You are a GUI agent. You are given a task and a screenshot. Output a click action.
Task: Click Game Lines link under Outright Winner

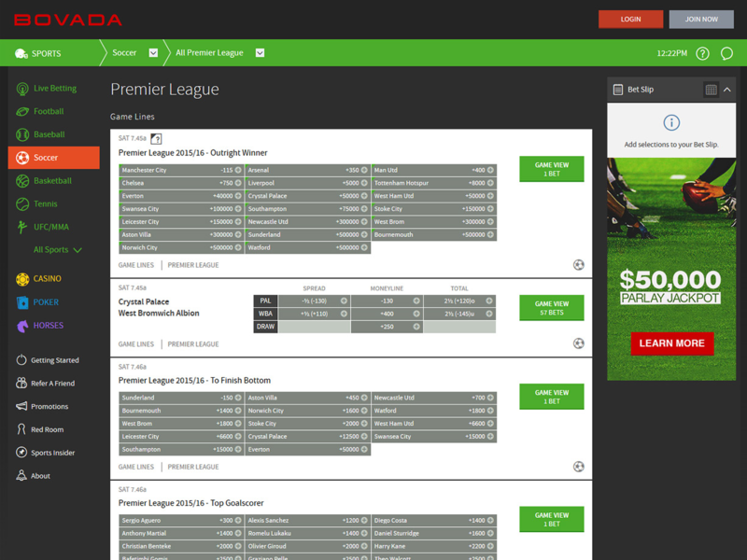tap(136, 265)
